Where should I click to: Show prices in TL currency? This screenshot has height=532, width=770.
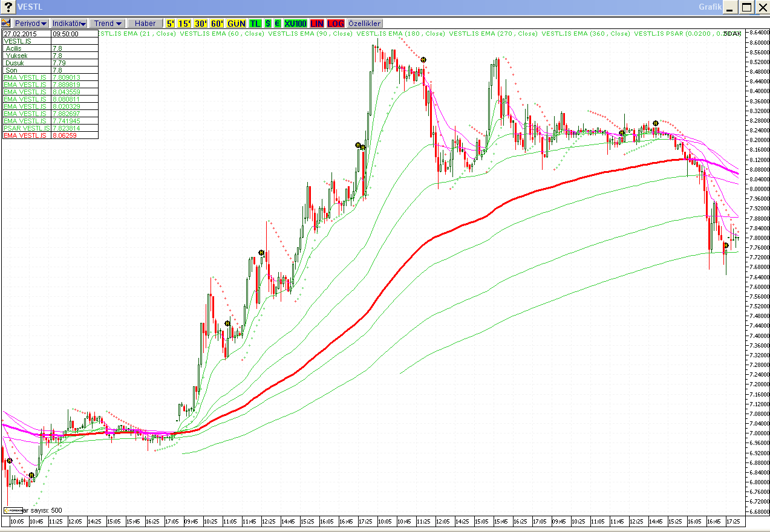pos(255,23)
